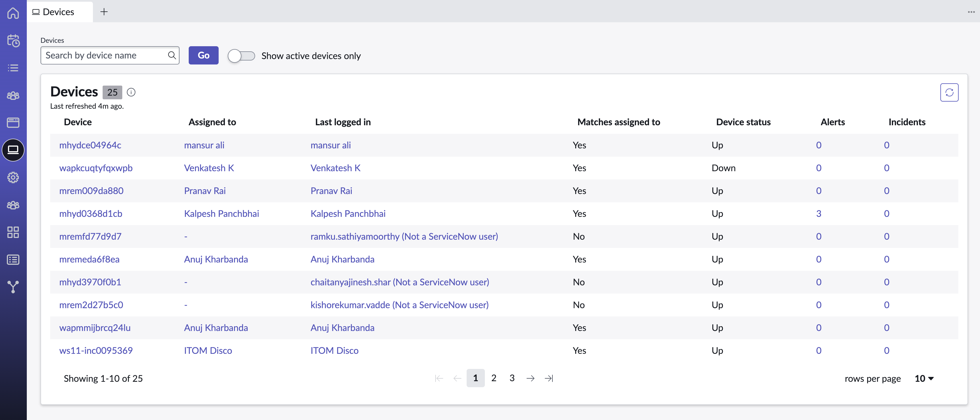Open the dashboard grid icon in sidebar
Screen dimensions: 980x420
click(13, 232)
